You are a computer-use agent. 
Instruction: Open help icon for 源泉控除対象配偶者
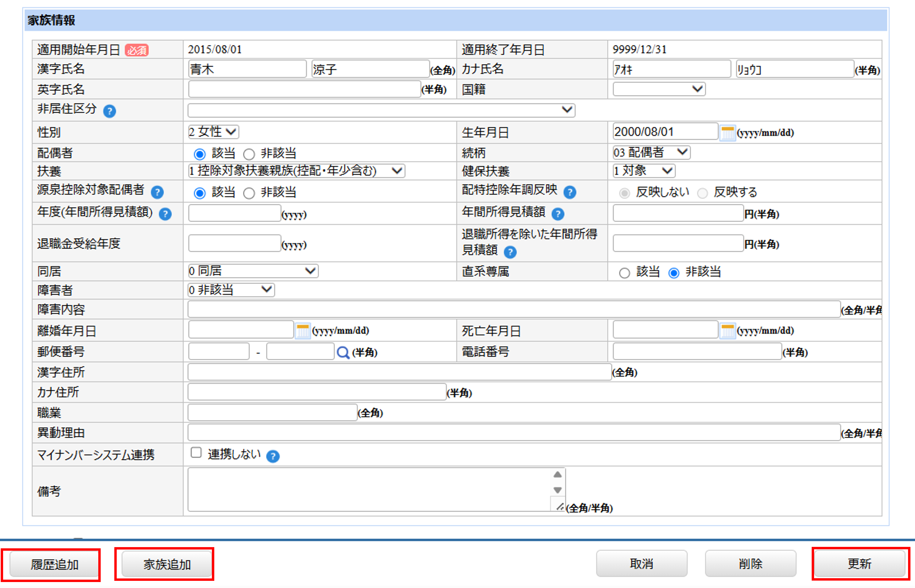pyautogui.click(x=157, y=192)
